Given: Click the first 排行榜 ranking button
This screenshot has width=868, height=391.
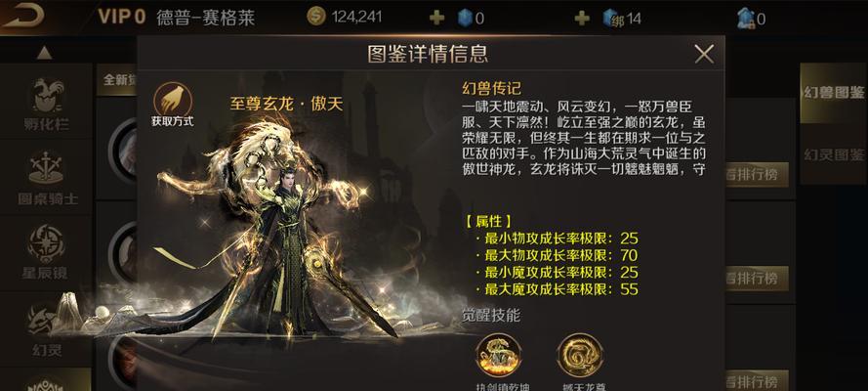Looking at the screenshot, I should (756, 174).
